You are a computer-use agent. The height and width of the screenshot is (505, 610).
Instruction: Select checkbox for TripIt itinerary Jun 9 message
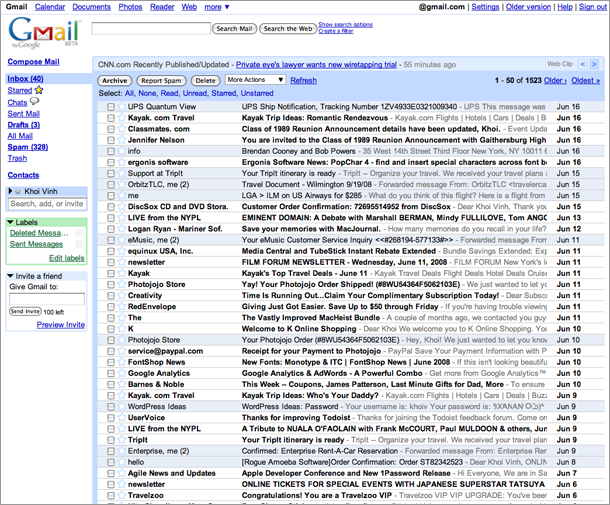click(111, 440)
